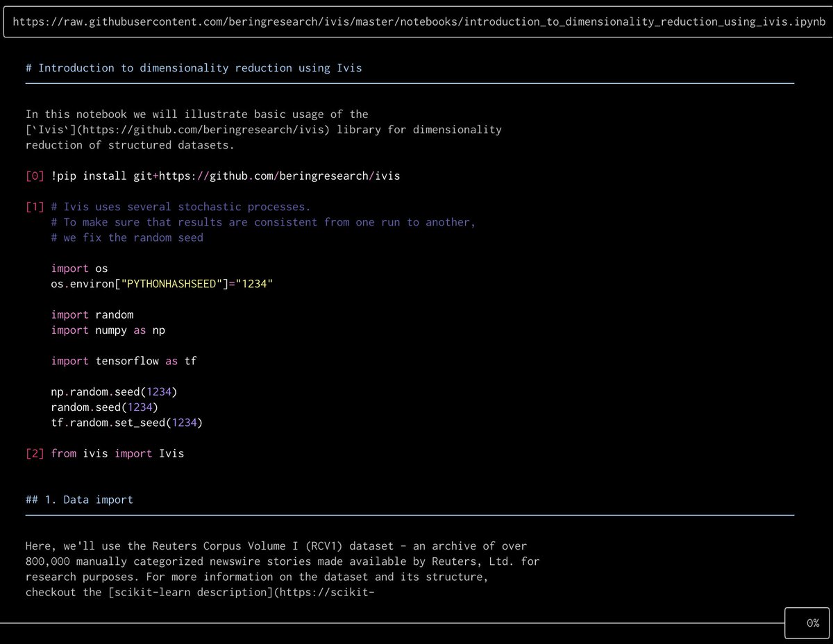Click the 'import numpy as np' line
The width and height of the screenshot is (833, 644).
point(108,330)
